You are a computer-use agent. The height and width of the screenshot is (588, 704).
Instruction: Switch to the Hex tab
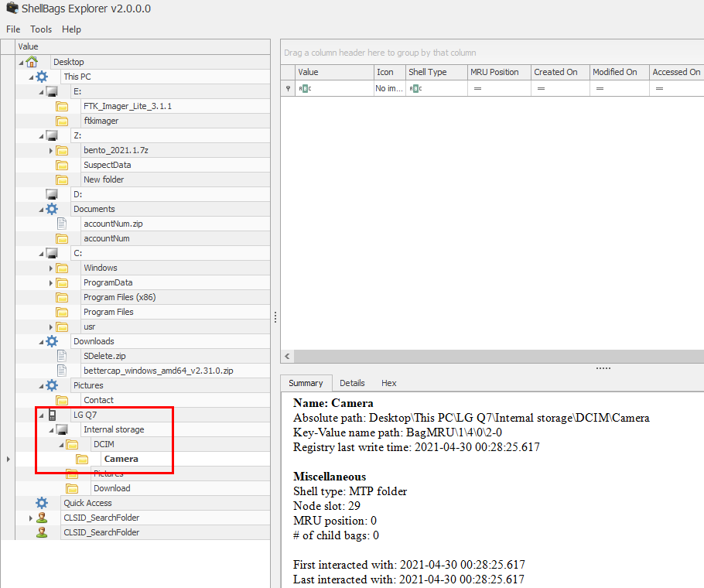click(x=388, y=383)
